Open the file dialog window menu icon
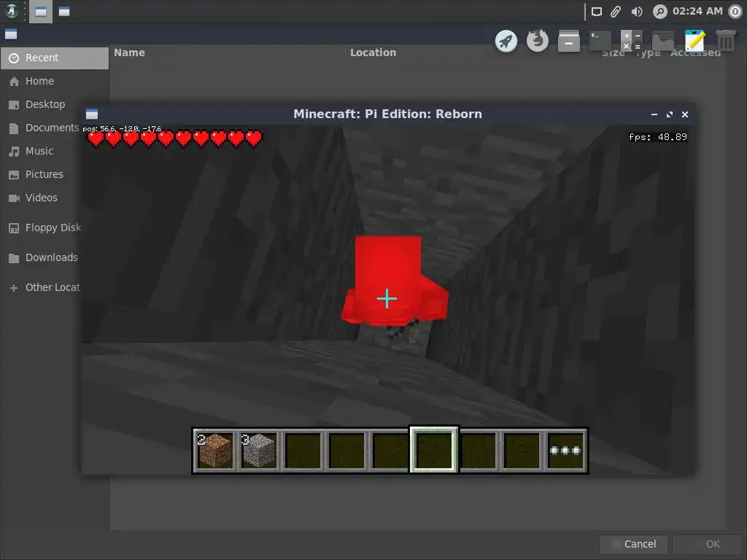The width and height of the screenshot is (747, 560). click(11, 34)
